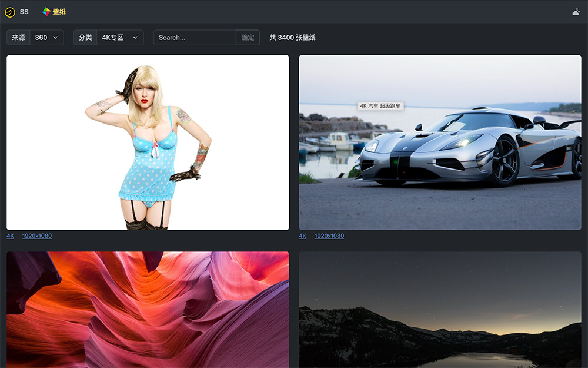Expand the 分类 4K专区 category dropdown
588x368 pixels.
pos(120,38)
